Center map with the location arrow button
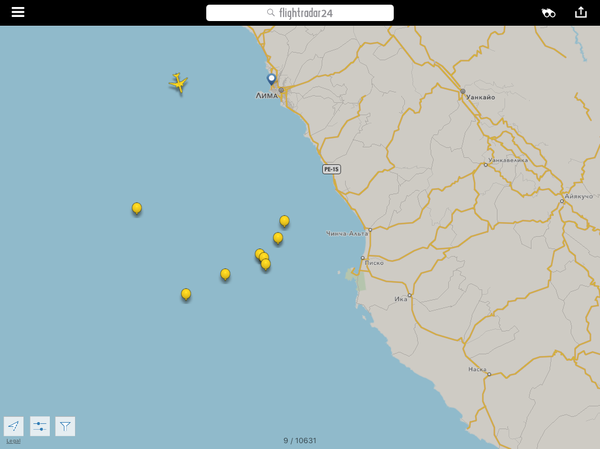Screen dimensions: 600x449 pos(13,426)
